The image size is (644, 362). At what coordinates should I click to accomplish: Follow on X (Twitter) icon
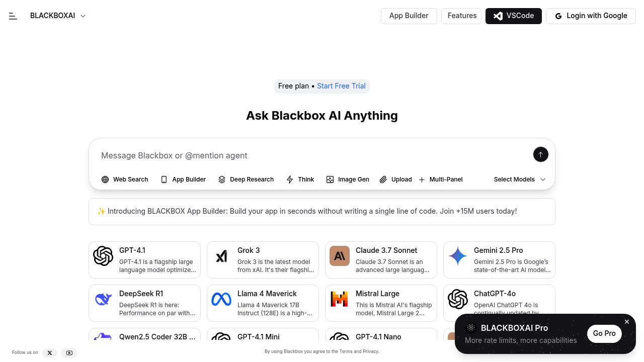(50, 353)
